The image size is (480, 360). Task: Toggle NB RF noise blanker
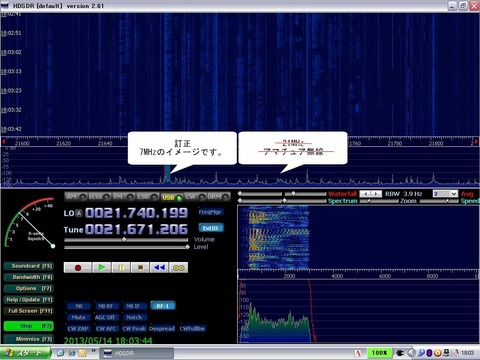(x=106, y=306)
